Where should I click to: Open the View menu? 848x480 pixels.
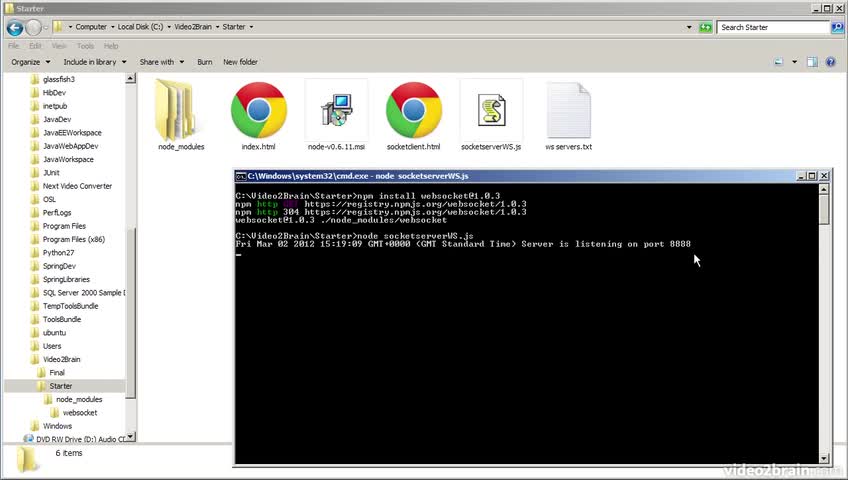pos(59,46)
